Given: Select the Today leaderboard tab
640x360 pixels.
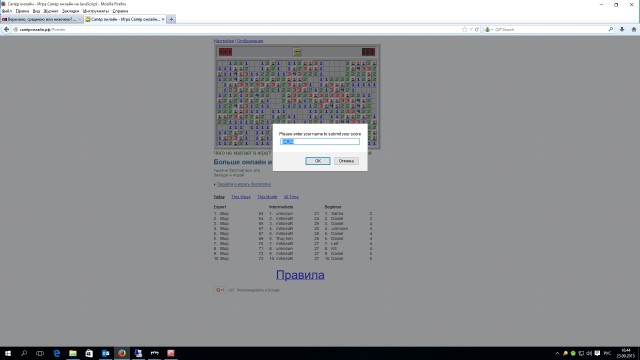Looking at the screenshot, I should [x=219, y=197].
